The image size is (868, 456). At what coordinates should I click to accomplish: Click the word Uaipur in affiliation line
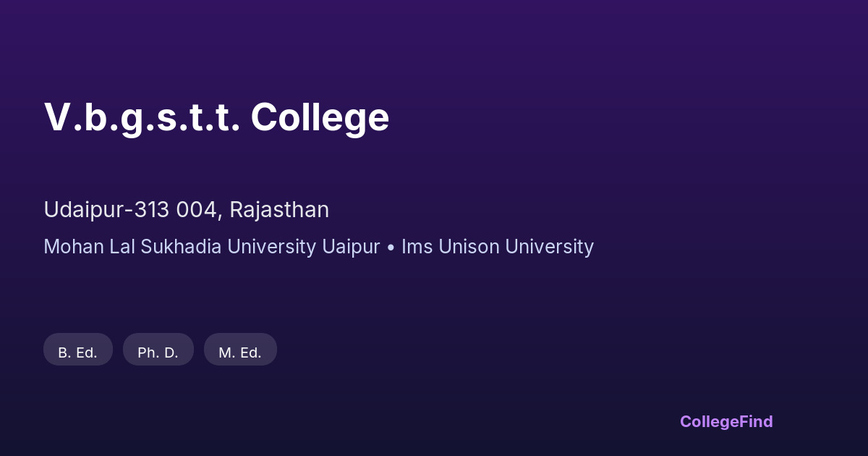(x=351, y=247)
